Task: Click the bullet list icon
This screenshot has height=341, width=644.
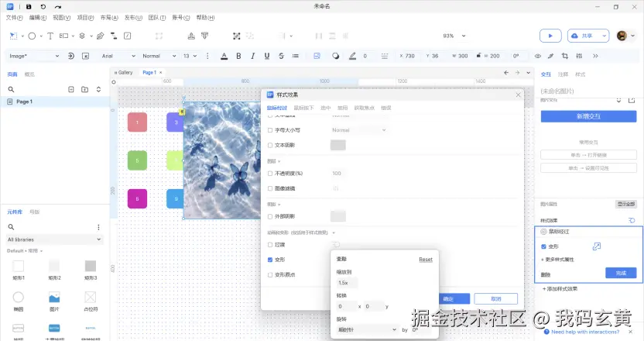Action: pos(296,56)
